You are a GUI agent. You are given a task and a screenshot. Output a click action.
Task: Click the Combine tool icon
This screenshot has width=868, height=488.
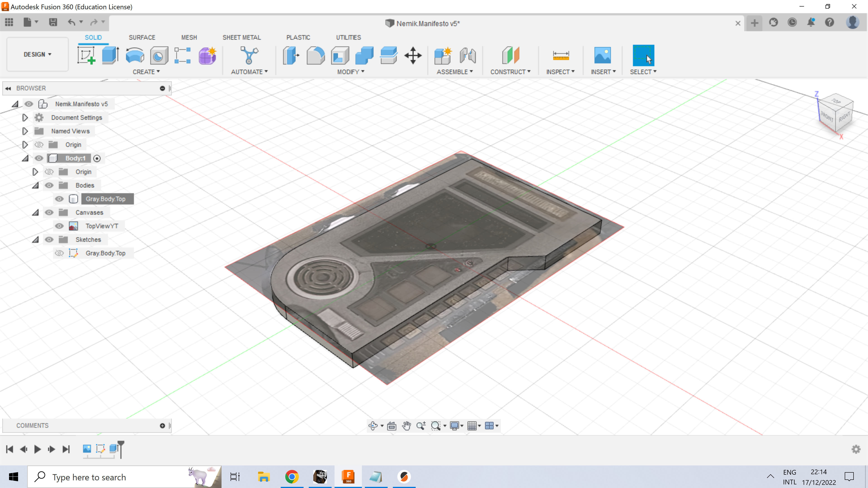(364, 55)
